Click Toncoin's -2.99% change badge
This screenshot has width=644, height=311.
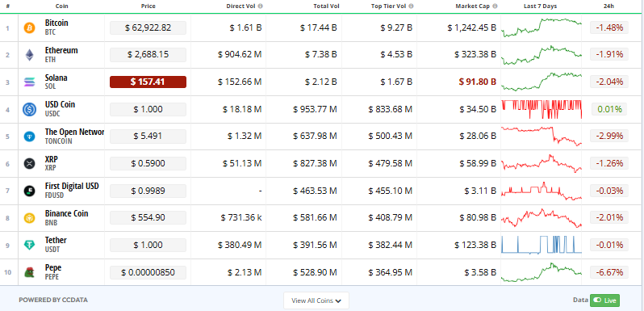609,137
